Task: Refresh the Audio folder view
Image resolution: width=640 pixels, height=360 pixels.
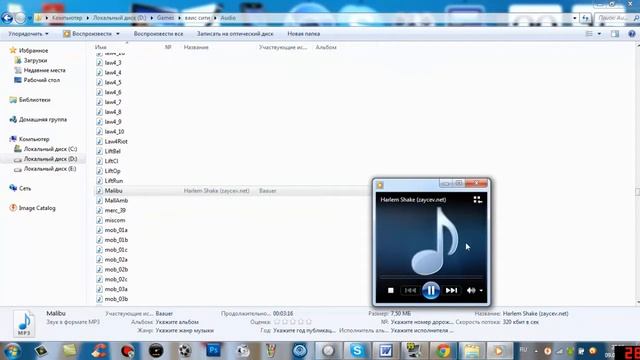Action: (x=586, y=18)
